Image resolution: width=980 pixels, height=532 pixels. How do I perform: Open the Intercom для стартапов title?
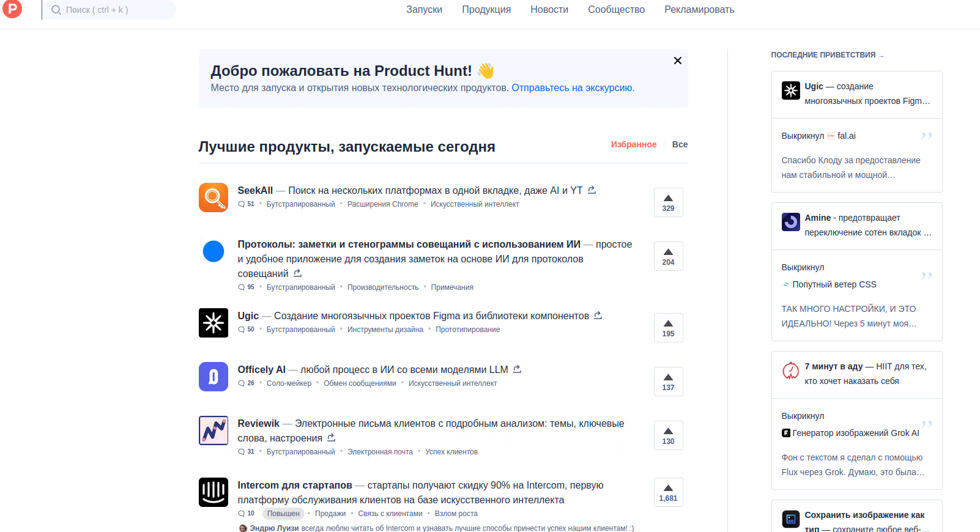295,485
